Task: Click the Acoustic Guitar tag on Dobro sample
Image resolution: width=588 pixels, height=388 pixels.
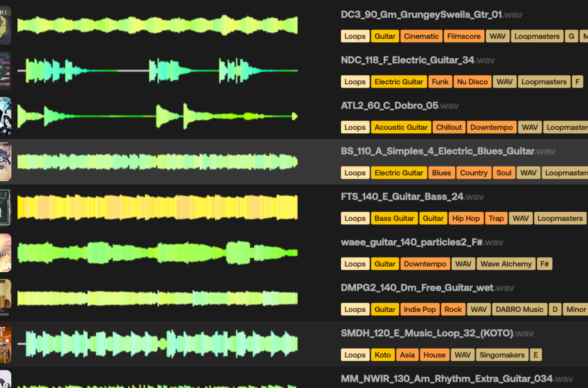Action: tap(400, 127)
